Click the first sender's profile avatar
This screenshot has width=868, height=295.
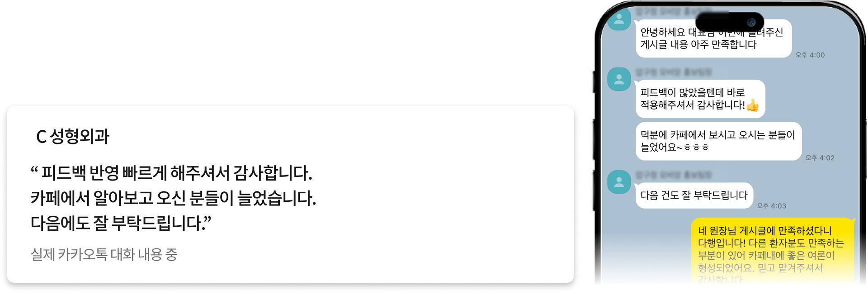click(619, 19)
